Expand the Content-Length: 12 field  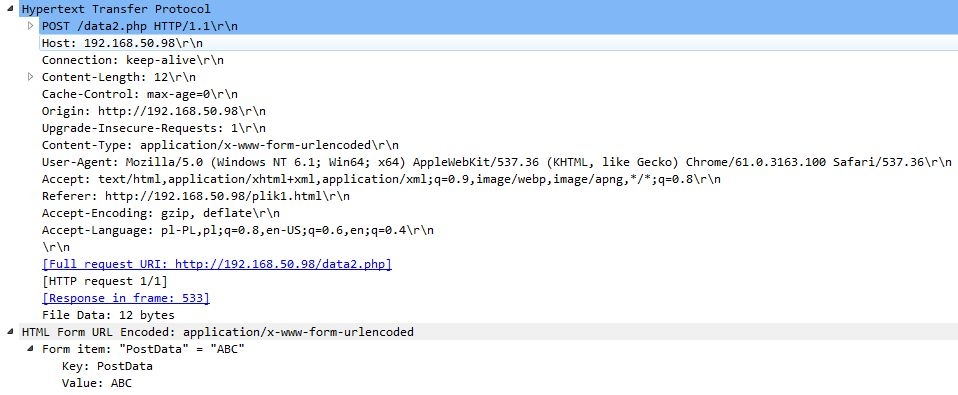(x=31, y=77)
